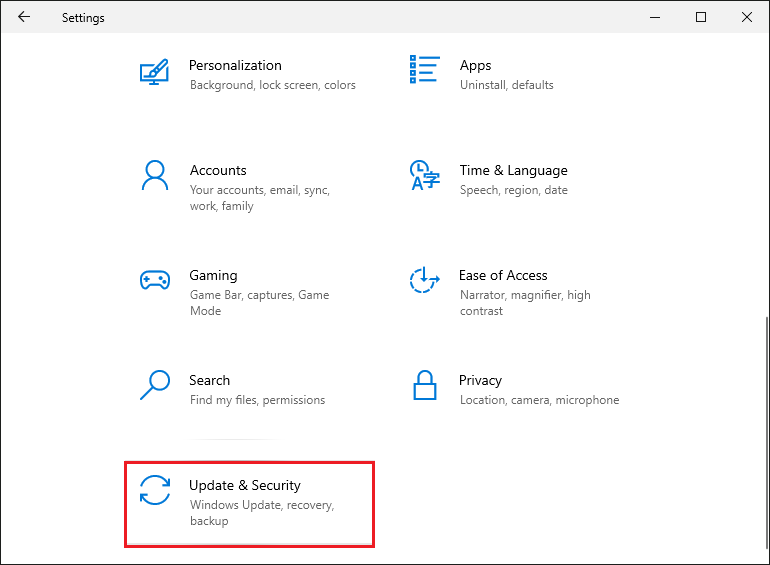Open the Update & Security heading

(x=245, y=485)
